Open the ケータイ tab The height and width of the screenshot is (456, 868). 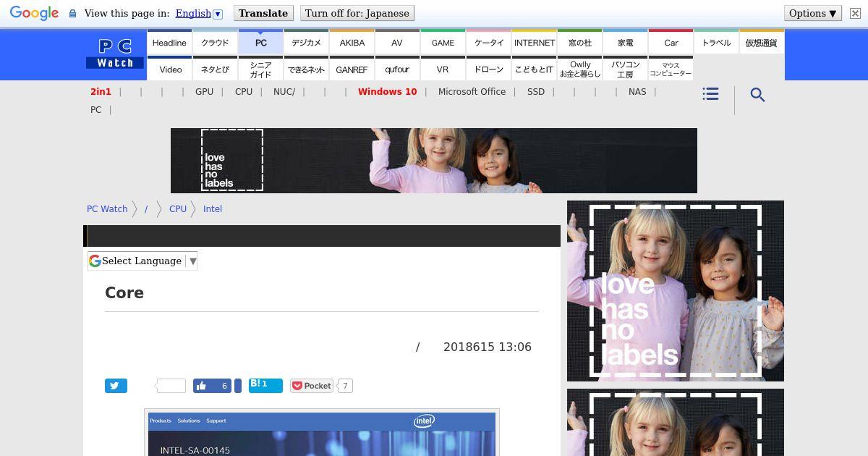pyautogui.click(x=489, y=42)
